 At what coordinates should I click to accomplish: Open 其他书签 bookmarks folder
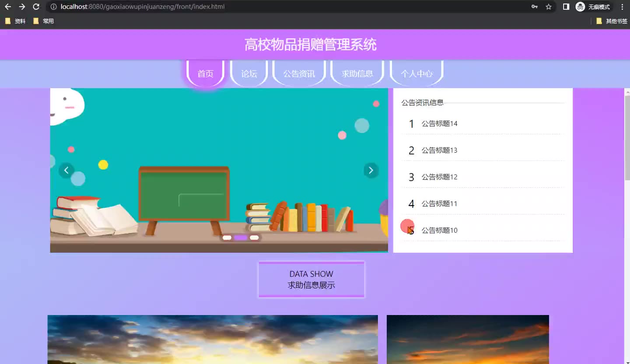612,21
